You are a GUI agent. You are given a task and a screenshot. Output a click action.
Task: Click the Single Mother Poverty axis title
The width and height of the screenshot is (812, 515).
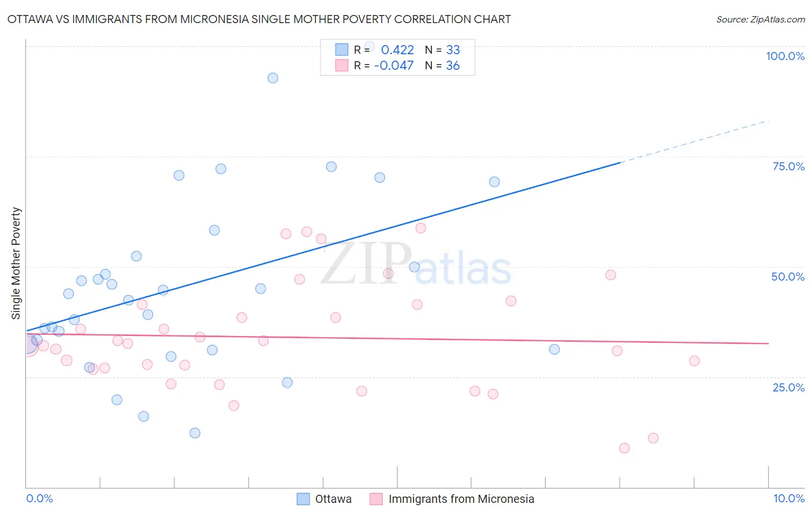point(16,263)
